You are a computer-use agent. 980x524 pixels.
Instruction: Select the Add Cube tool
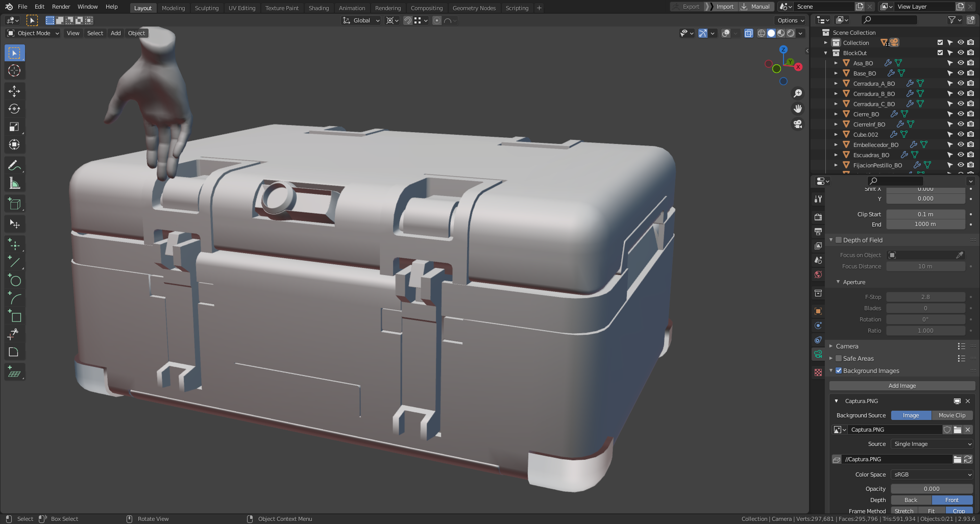click(x=14, y=204)
